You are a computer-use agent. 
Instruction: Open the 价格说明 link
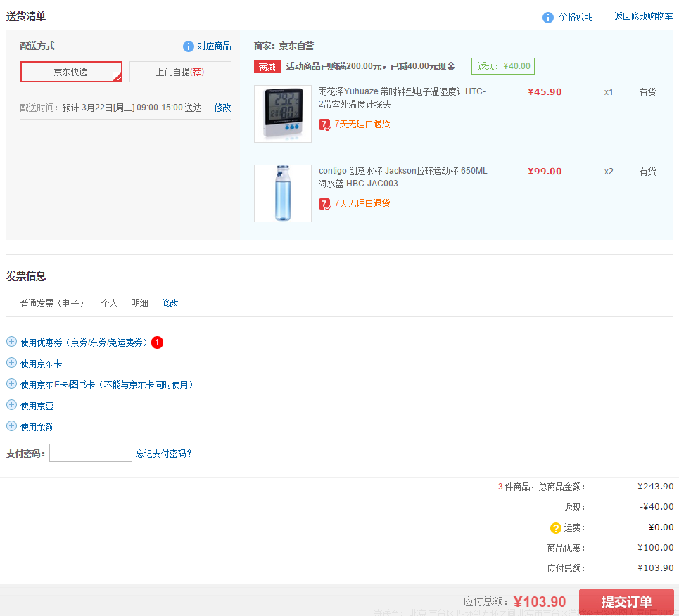pyautogui.click(x=576, y=17)
